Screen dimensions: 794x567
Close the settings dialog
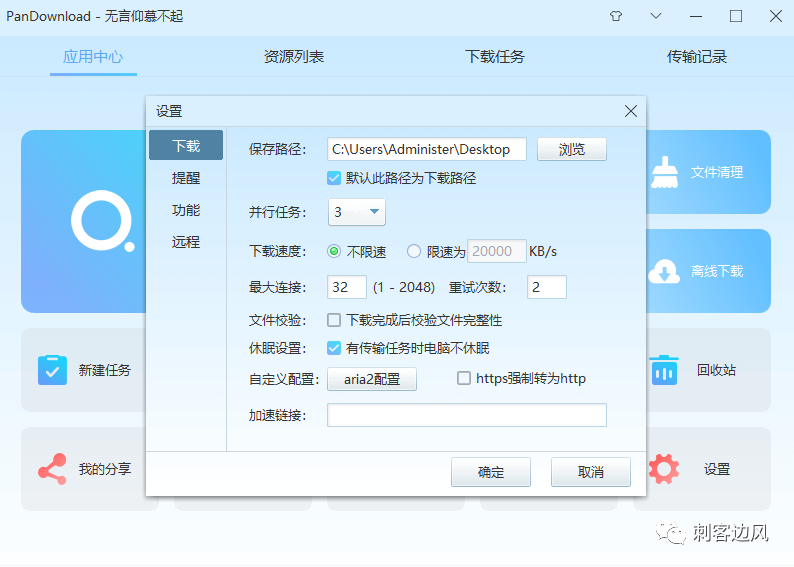(x=630, y=111)
